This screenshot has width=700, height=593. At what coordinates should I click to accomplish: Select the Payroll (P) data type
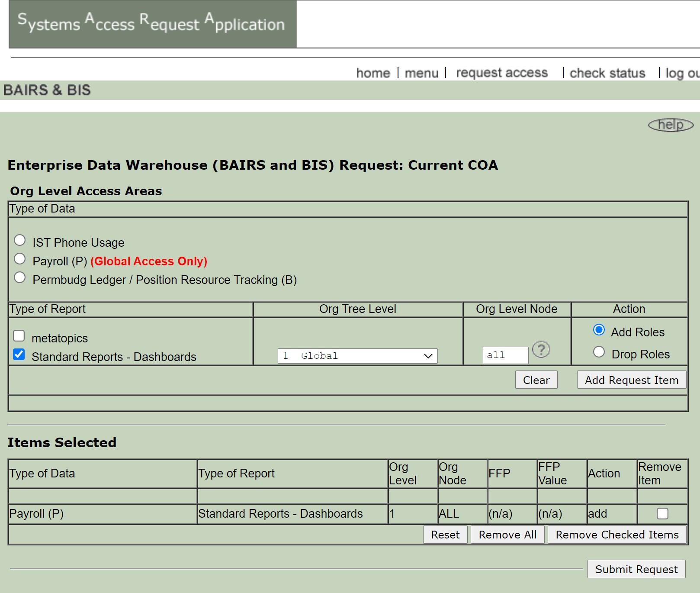pos(19,258)
